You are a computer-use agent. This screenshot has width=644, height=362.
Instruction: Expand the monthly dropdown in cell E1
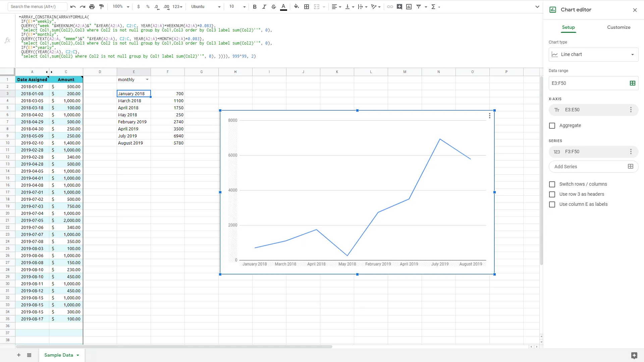coord(147,80)
